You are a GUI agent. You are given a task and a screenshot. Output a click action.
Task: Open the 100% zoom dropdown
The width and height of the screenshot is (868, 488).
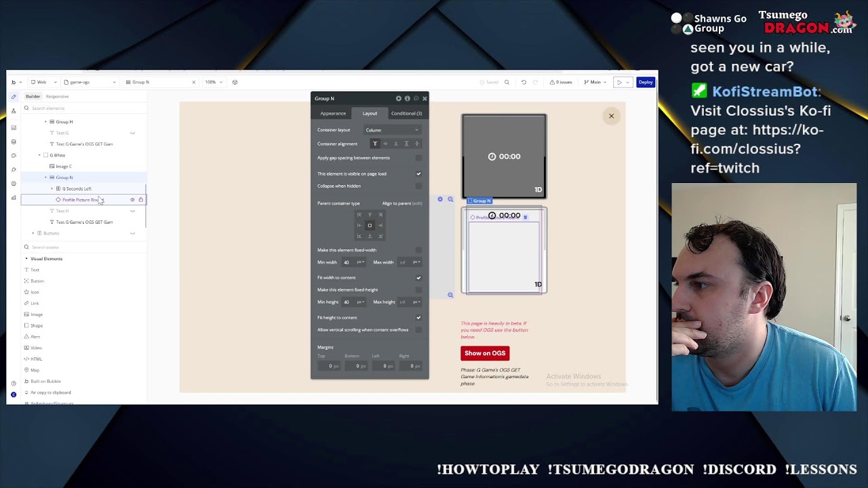[x=214, y=82]
